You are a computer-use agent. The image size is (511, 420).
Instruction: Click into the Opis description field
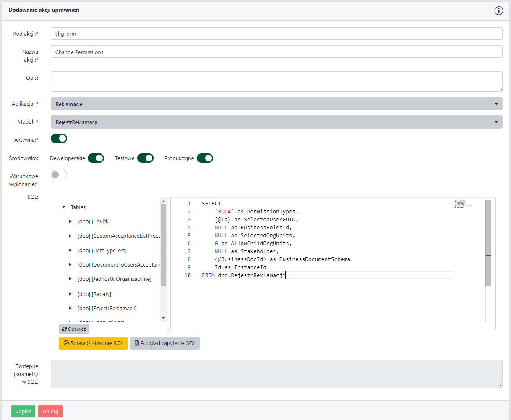coord(276,81)
